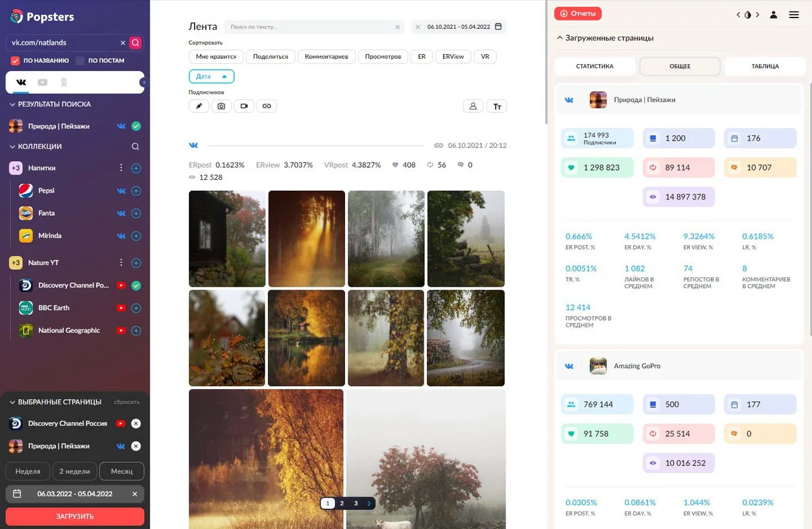Image resolution: width=812 pixels, height=529 pixels.
Task: Choose the 2 недели period button
Action: tap(74, 471)
